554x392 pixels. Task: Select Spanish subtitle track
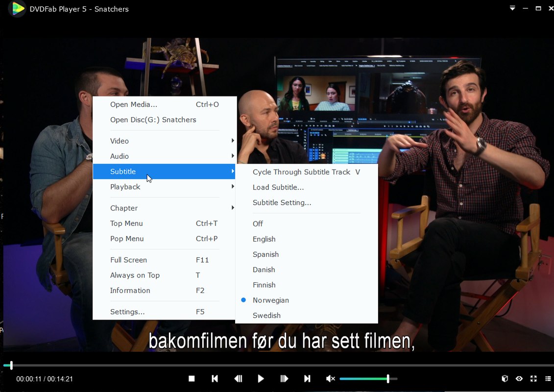tap(307, 254)
